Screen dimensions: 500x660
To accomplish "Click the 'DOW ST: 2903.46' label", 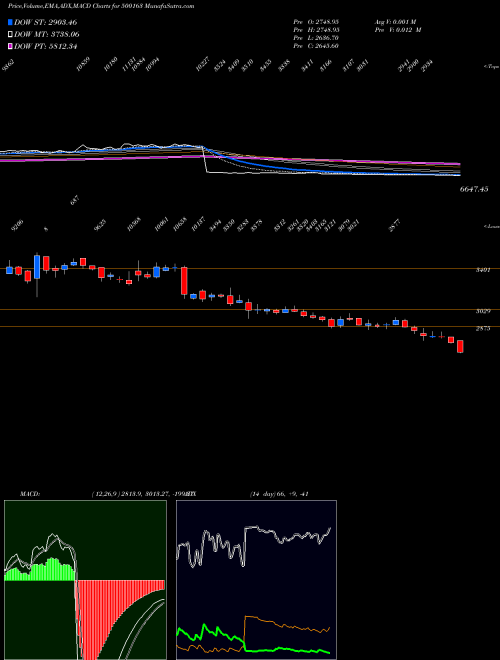I will [x=45, y=22].
